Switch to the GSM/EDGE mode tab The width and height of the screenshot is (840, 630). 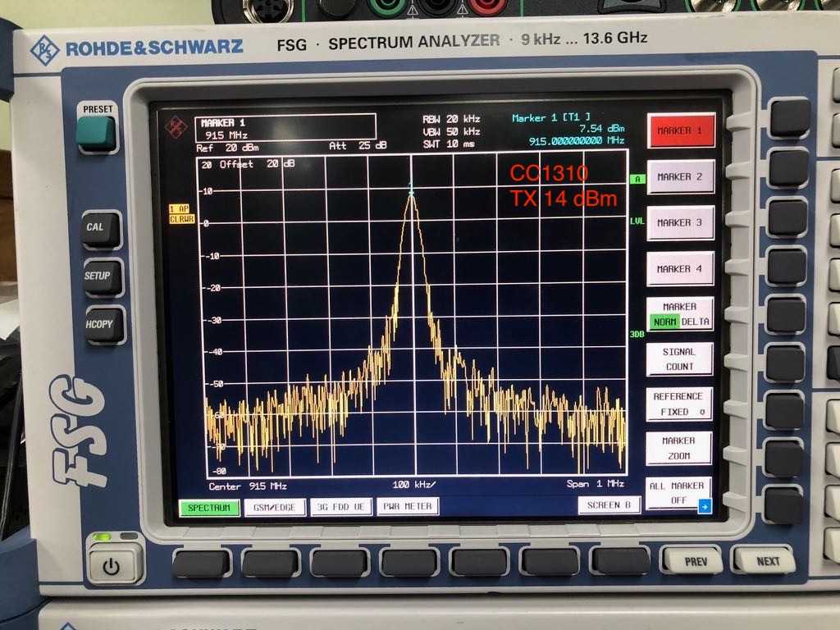coord(274,507)
